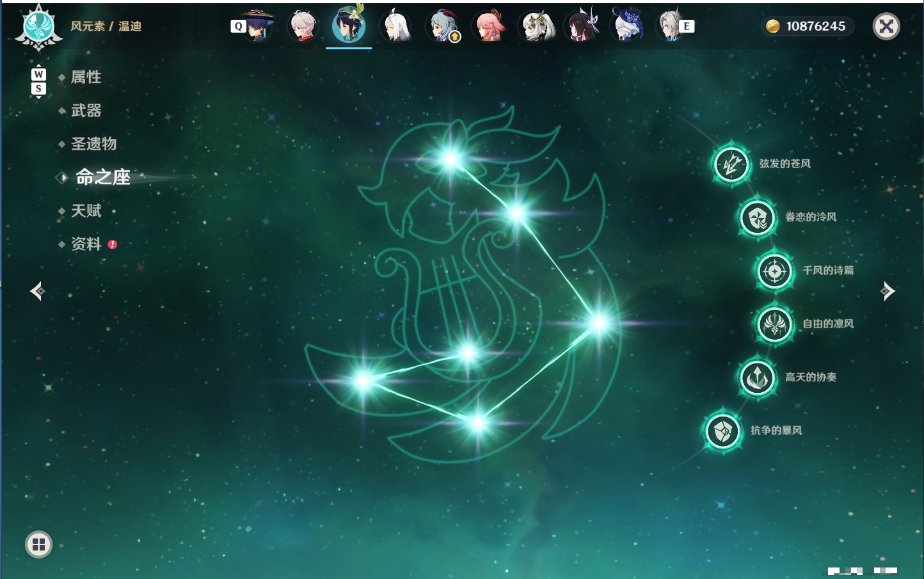Choose Ganyu's avatar with the upgrade arrow badge
Viewport: 924px width, 579px height.
(443, 26)
